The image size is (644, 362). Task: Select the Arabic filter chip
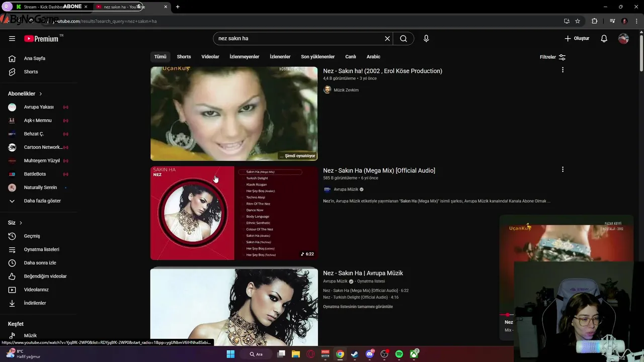[373, 57]
